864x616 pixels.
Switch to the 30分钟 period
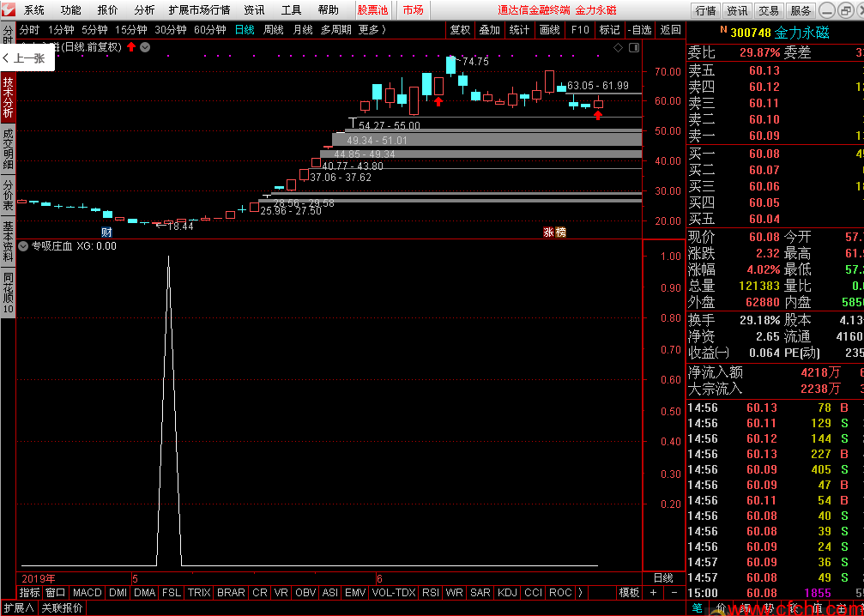tap(171, 30)
